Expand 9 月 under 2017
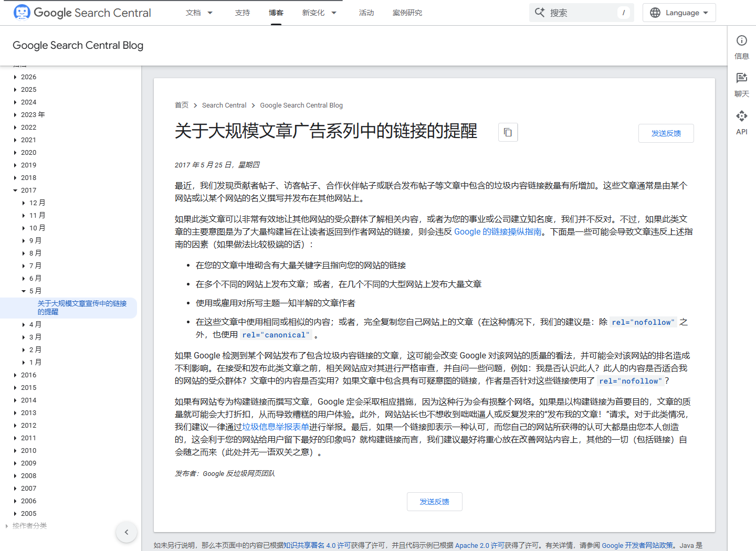 tap(24, 241)
